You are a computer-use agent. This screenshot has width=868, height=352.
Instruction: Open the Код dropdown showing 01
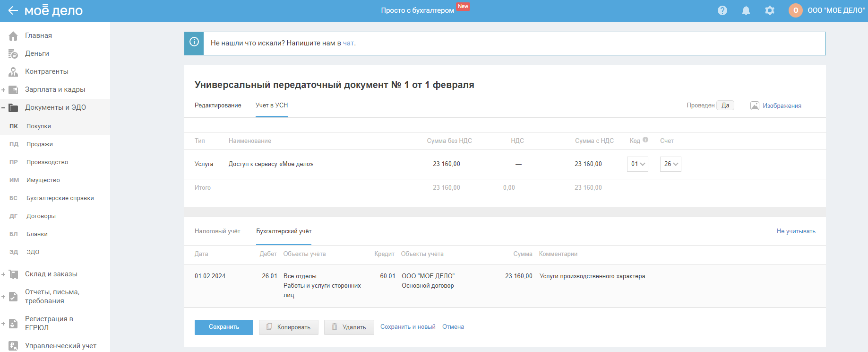pos(637,164)
